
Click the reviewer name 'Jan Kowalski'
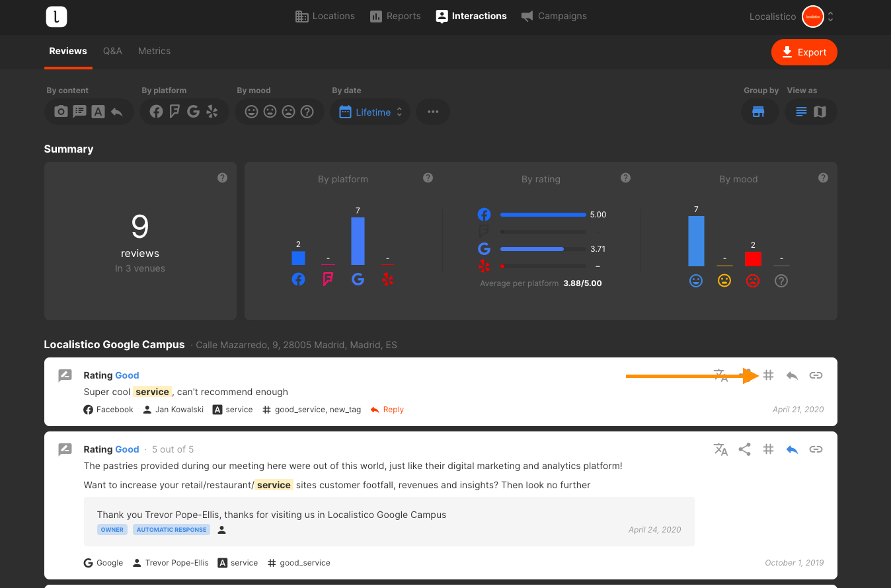(180, 410)
